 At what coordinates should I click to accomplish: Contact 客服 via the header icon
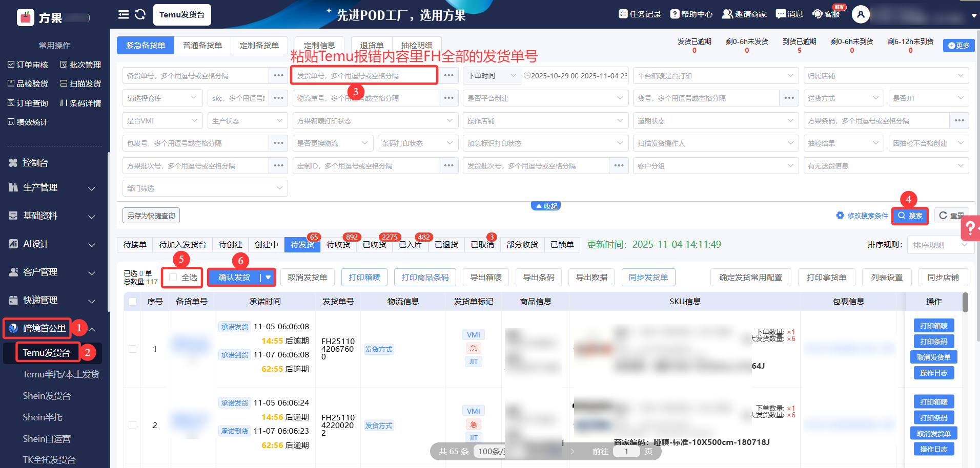point(826,14)
